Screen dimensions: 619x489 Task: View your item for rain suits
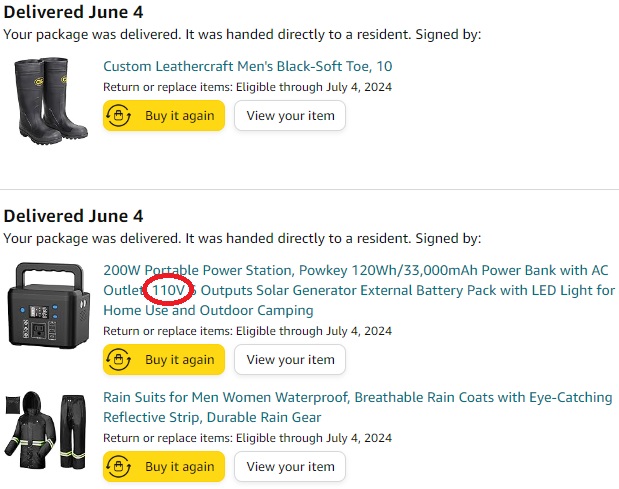pyautogui.click(x=290, y=467)
